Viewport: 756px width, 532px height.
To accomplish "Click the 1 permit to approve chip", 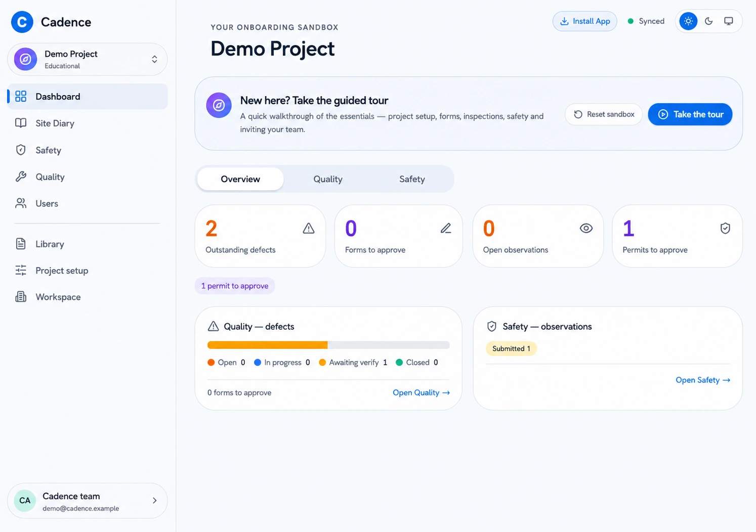I will click(x=235, y=286).
